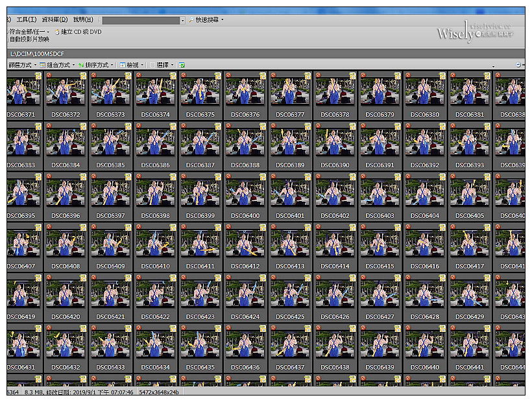Open the 快速搜尋 options dropdown
The image size is (532, 402).
click(223, 19)
